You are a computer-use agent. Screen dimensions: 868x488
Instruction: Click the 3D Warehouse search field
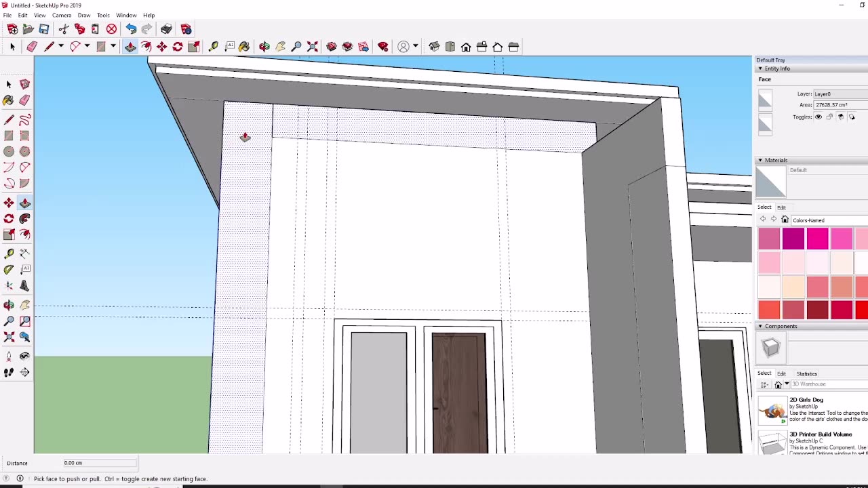[829, 384]
